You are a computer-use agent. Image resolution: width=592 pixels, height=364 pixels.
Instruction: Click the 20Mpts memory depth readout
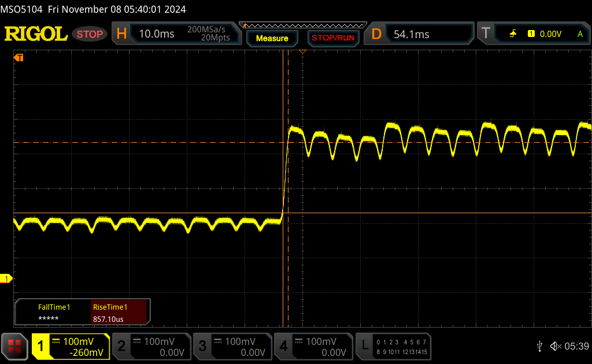coord(215,38)
